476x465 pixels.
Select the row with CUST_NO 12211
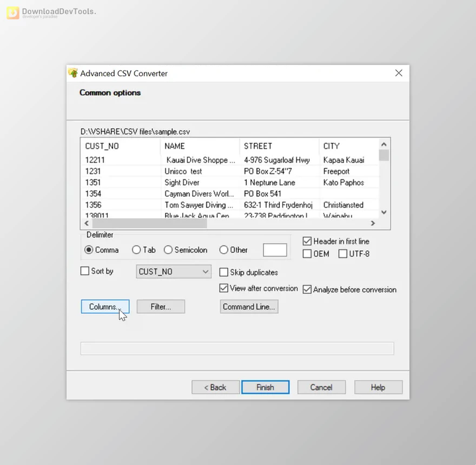pyautogui.click(x=230, y=160)
